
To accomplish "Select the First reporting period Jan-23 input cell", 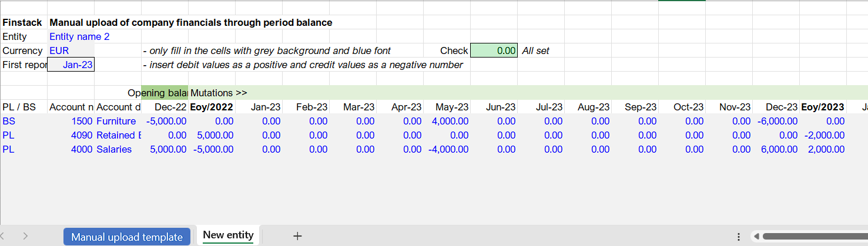I will [x=71, y=65].
